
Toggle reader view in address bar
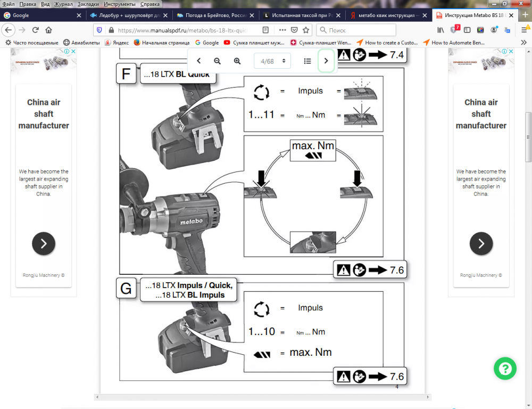point(266,30)
